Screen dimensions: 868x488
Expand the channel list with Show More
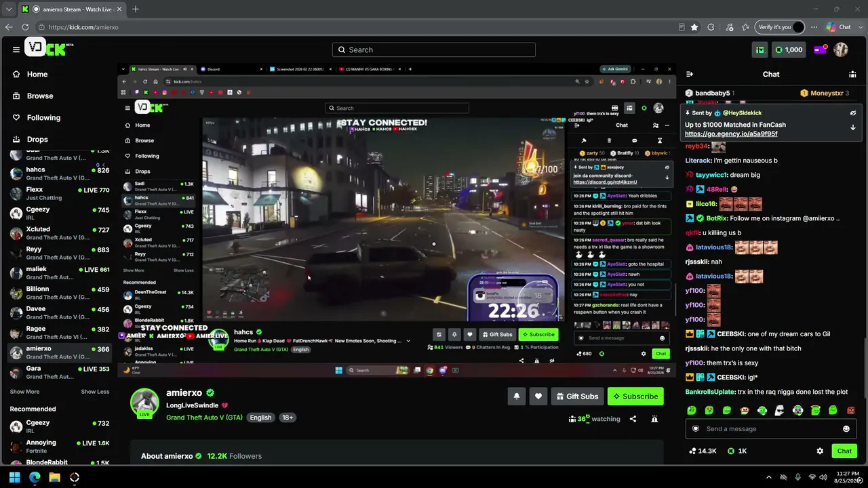[24, 392]
